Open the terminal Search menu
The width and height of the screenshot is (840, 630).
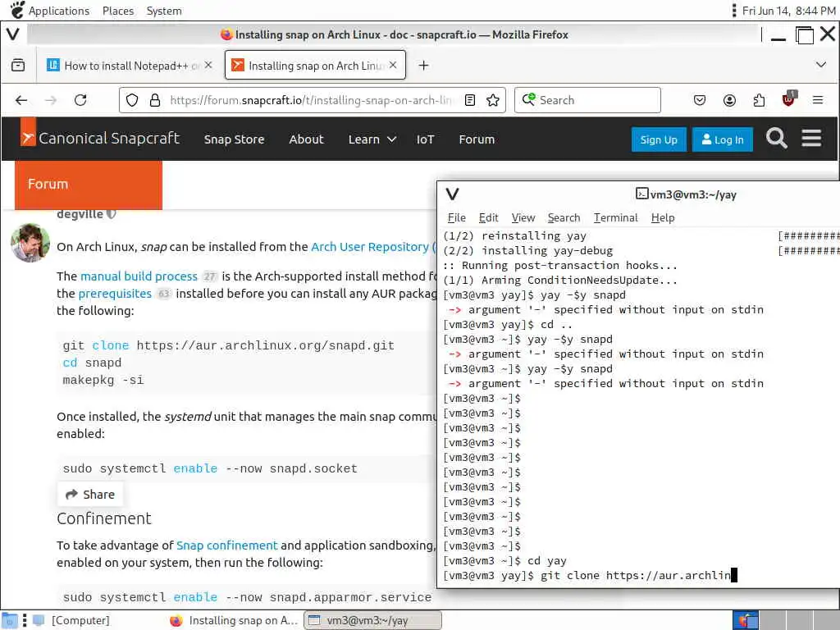(564, 217)
